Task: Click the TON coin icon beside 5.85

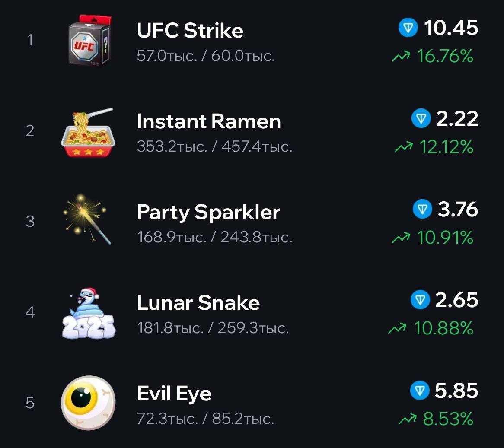Action: [419, 391]
